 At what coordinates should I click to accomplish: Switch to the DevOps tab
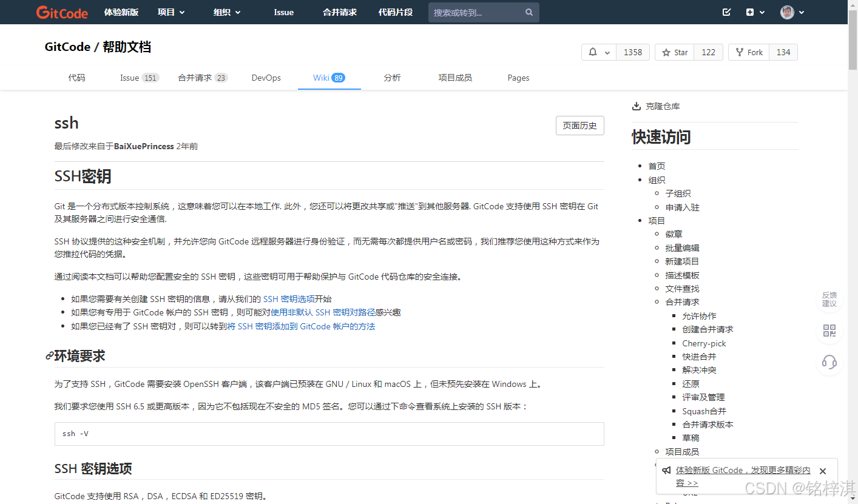coord(266,78)
